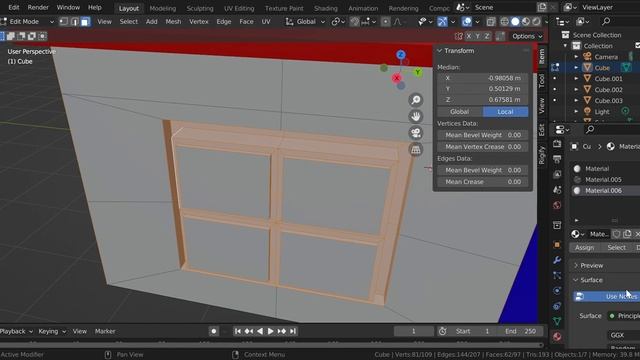The height and width of the screenshot is (360, 640).
Task: Toggle X mirror axis button
Action: point(469,36)
